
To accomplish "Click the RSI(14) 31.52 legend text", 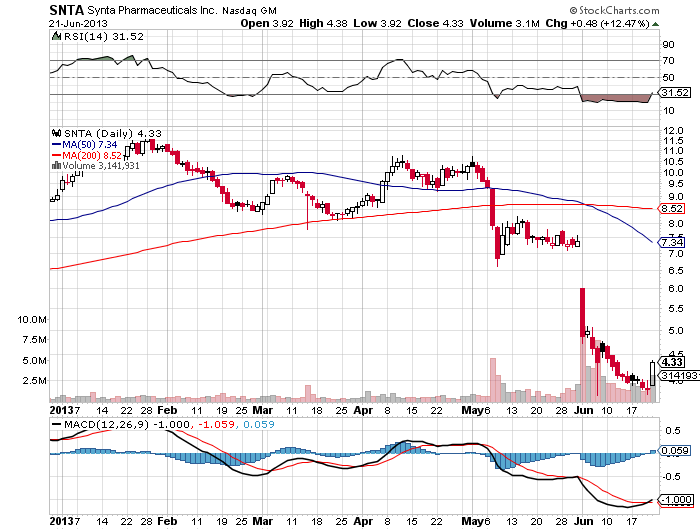I will coord(104,37).
